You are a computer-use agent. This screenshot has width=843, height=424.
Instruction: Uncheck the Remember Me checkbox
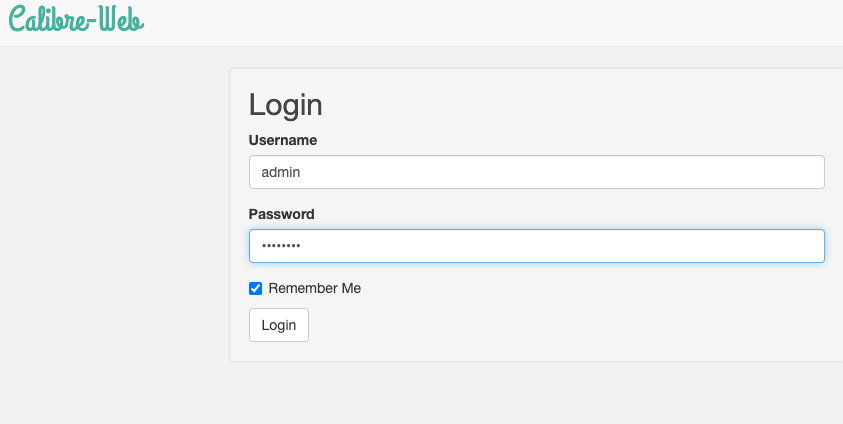point(255,289)
